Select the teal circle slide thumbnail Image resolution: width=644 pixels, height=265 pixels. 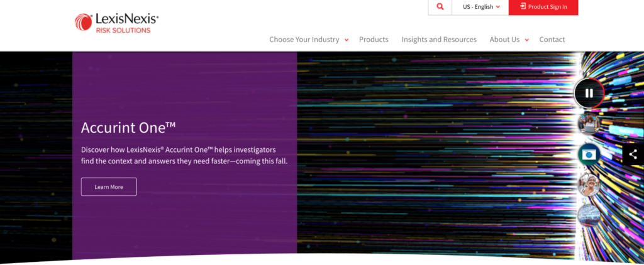(x=589, y=154)
